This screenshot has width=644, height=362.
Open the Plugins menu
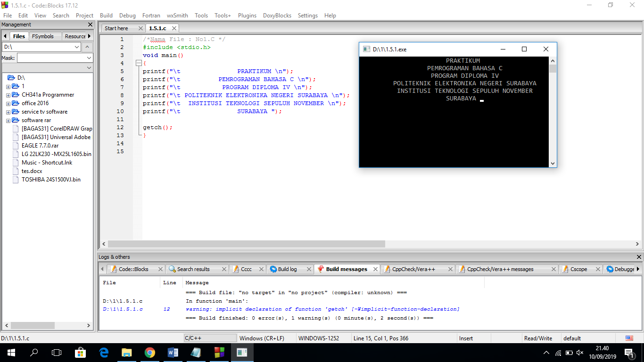(247, 16)
